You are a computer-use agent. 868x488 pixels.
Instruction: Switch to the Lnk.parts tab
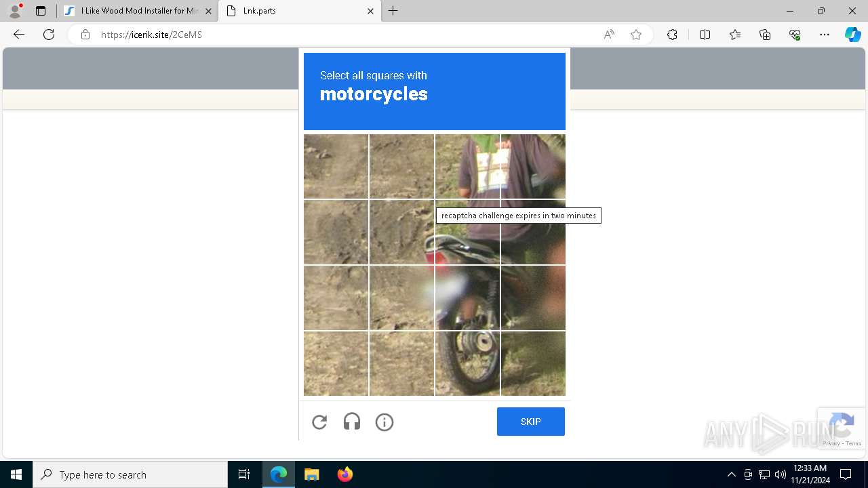pos(298,11)
